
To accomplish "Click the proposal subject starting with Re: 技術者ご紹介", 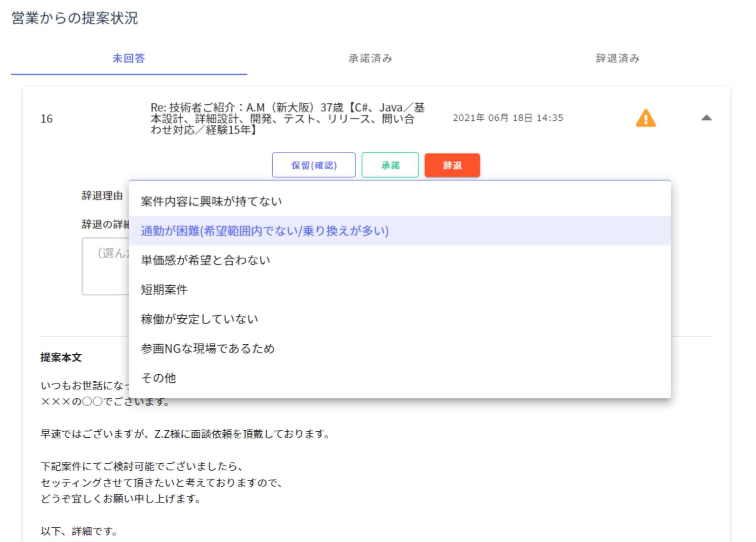I will coord(287,119).
